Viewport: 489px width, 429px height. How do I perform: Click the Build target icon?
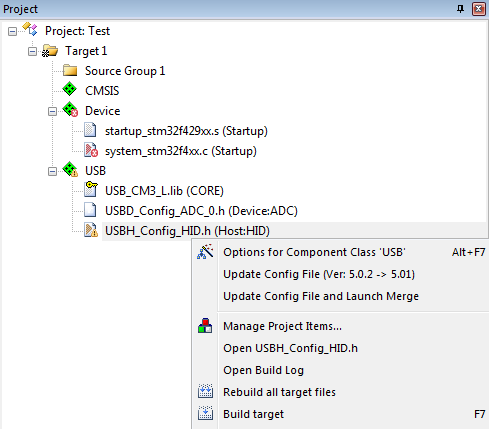coord(205,413)
